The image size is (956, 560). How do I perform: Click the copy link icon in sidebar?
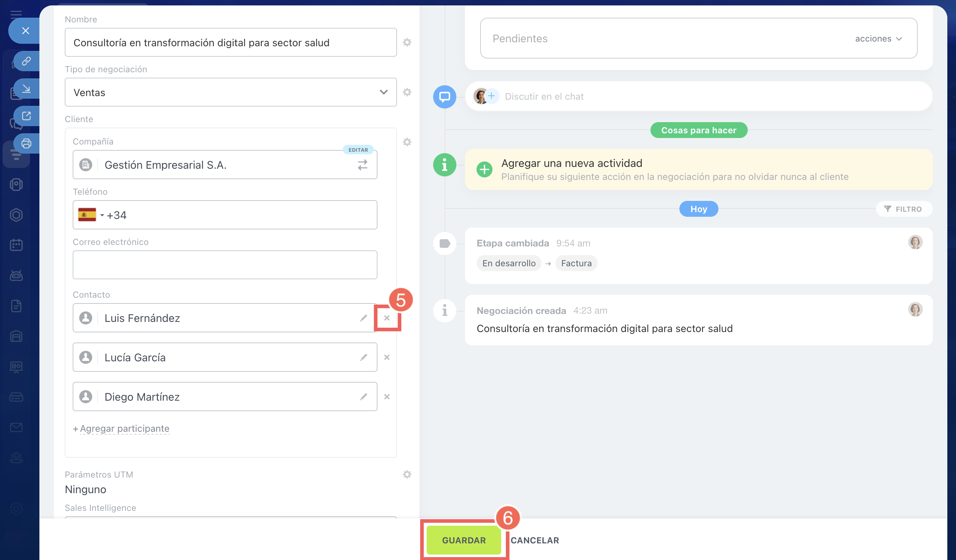pos(26,61)
